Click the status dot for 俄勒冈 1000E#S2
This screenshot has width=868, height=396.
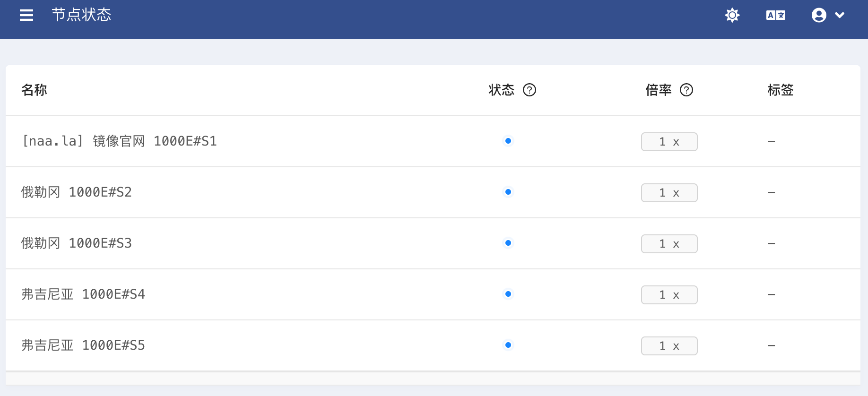(508, 192)
